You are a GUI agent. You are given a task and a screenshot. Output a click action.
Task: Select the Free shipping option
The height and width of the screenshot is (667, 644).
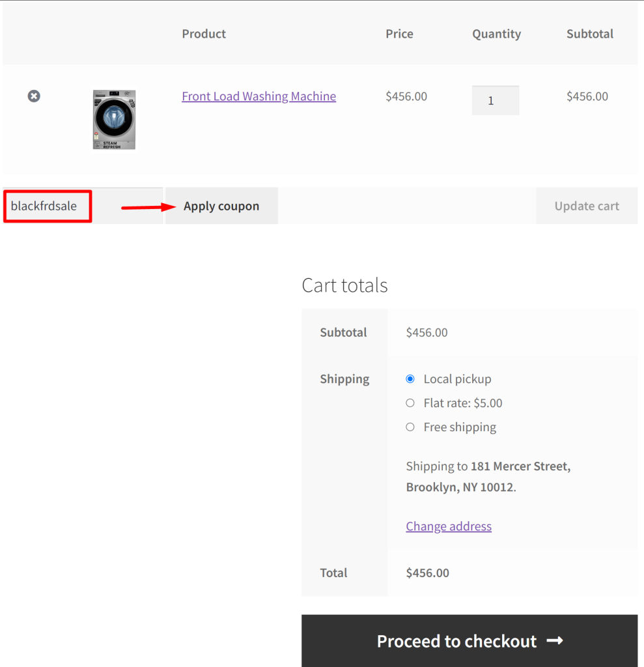[x=410, y=427]
